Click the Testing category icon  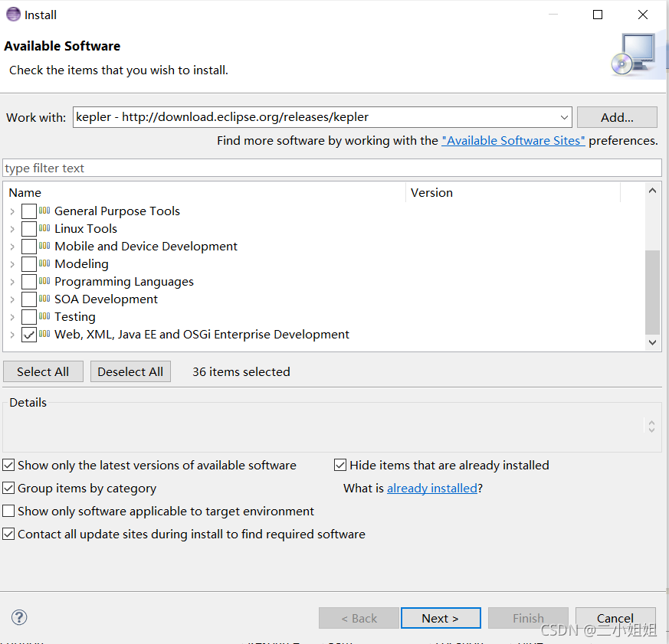point(44,316)
